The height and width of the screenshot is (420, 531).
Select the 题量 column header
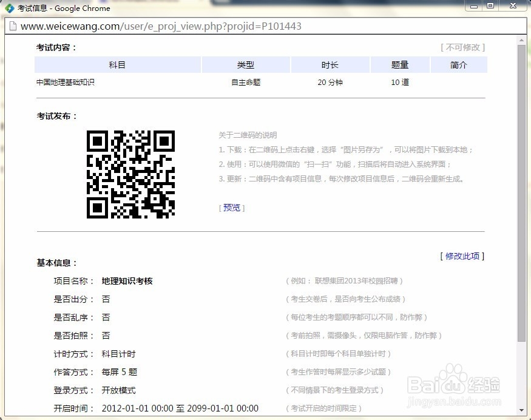pos(400,64)
